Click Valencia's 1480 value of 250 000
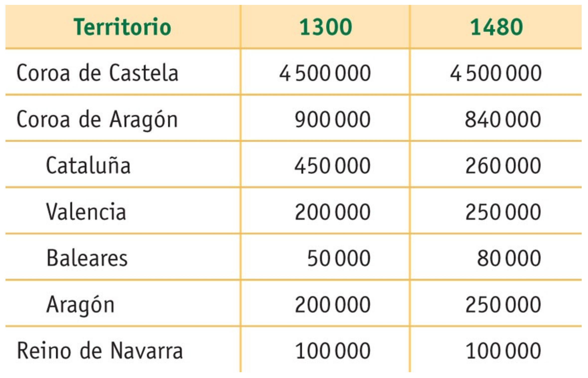 click(x=503, y=212)
